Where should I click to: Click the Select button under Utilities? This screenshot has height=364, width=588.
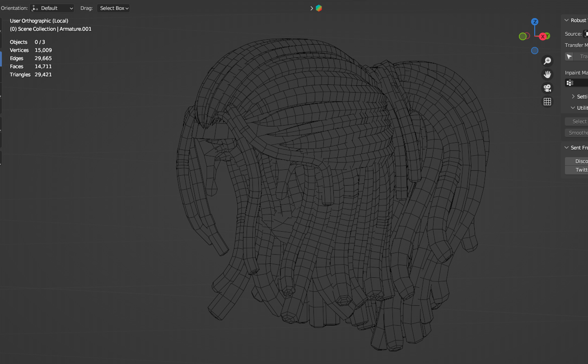tap(577, 121)
